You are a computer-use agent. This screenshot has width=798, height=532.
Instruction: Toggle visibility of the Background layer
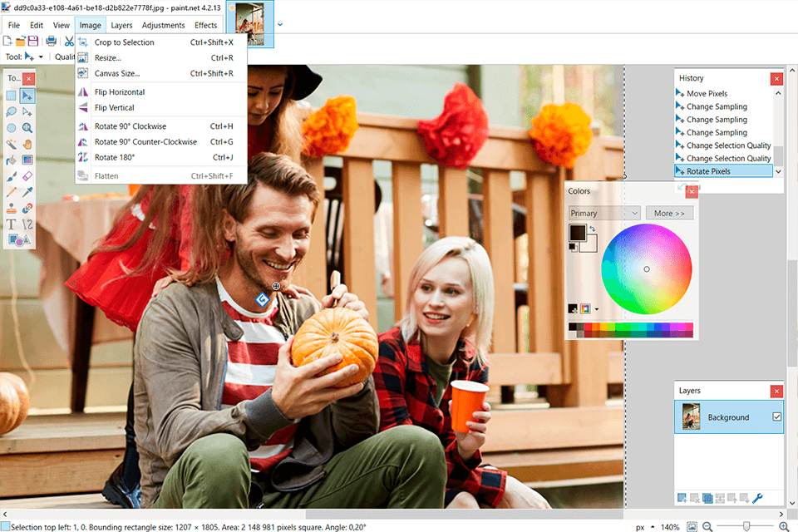pos(778,417)
